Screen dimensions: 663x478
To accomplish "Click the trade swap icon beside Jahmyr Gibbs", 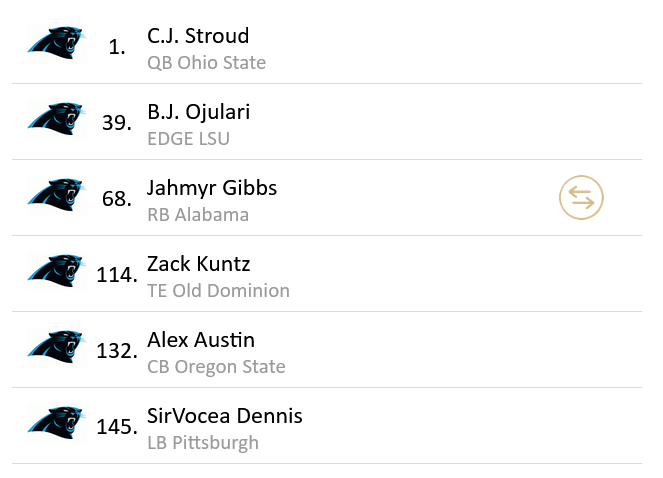I will tap(581, 198).
